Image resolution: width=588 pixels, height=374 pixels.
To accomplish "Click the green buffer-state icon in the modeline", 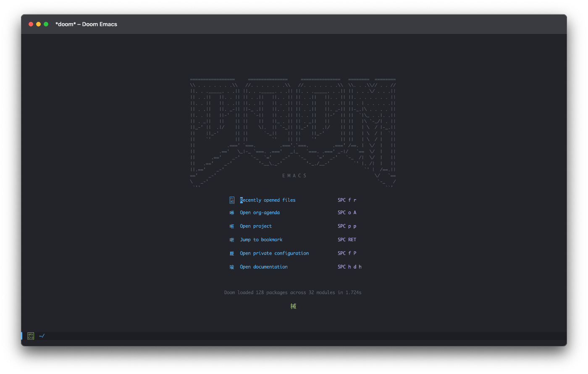I will click(30, 335).
